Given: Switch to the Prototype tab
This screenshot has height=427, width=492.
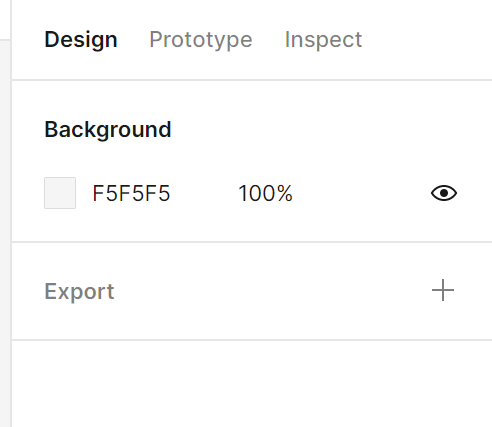Looking at the screenshot, I should 201,40.
